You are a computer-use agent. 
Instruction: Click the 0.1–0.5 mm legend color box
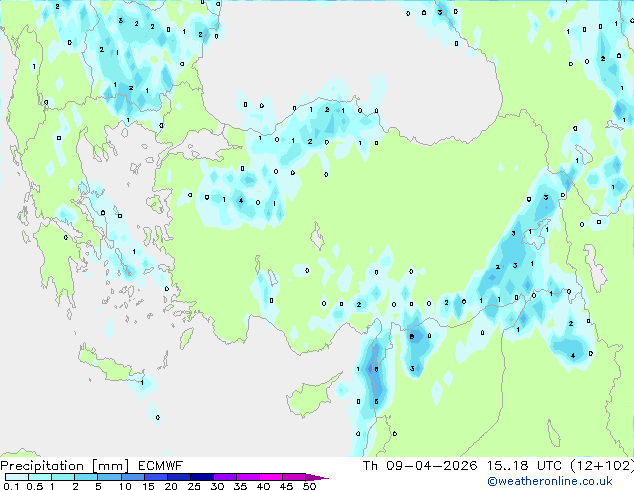tap(17, 477)
